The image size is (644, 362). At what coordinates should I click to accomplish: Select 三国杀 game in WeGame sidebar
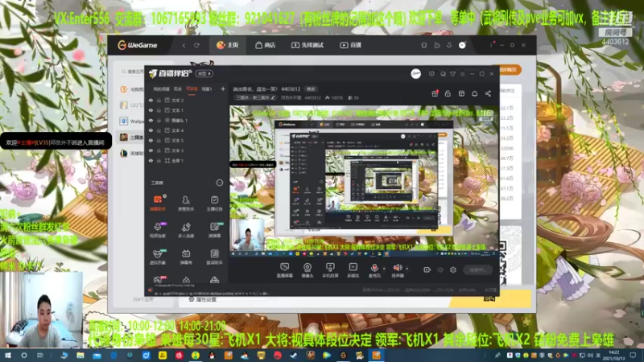pyautogui.click(x=131, y=138)
